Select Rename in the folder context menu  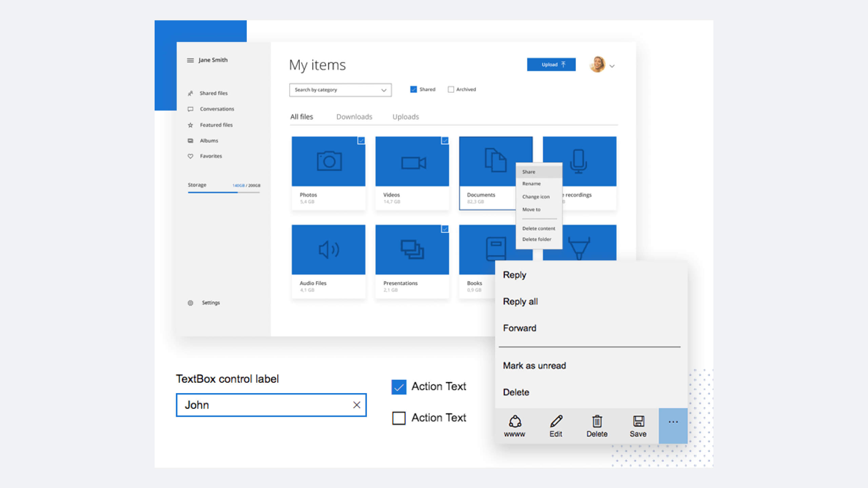pyautogui.click(x=531, y=184)
